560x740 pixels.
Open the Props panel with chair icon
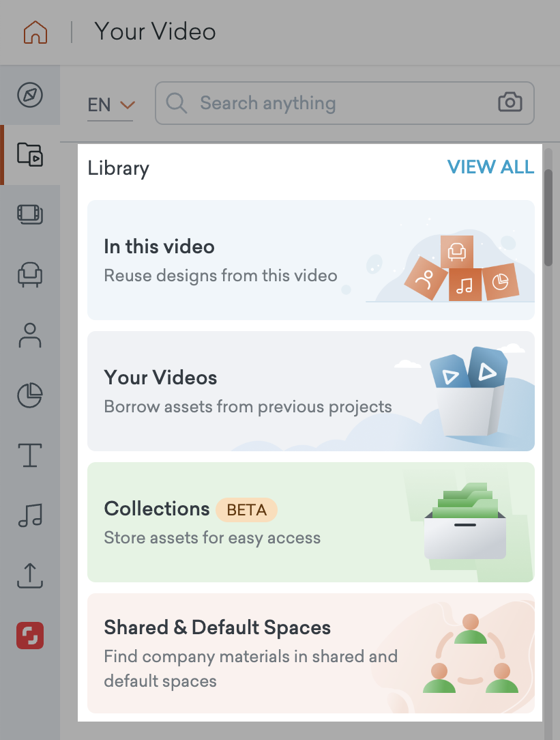click(x=30, y=275)
